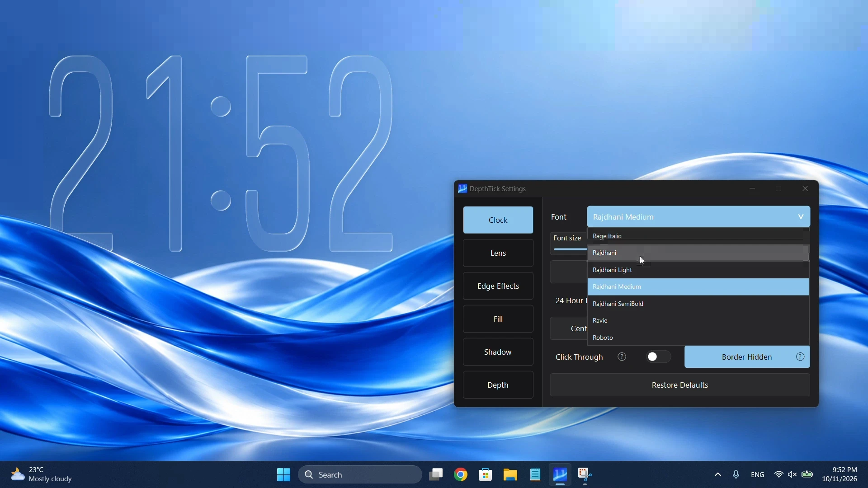Open the ENG language indicator
Screen dimensions: 868x488
click(758, 475)
